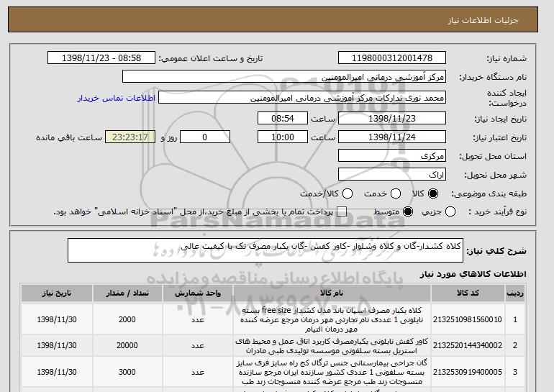The height and width of the screenshot is (392, 554).
Task: Click the remaining days field showing 0
Action: coord(205,137)
